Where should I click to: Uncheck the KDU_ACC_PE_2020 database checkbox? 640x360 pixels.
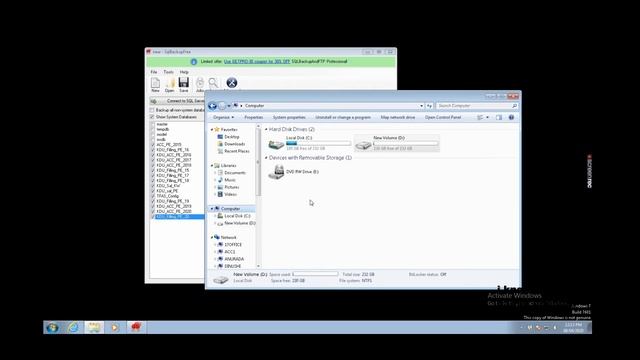point(153,211)
